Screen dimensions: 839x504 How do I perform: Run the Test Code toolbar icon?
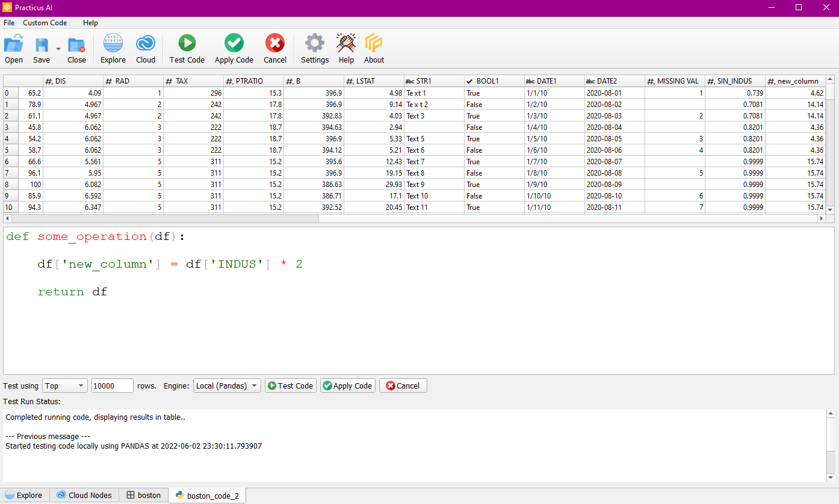[x=187, y=43]
